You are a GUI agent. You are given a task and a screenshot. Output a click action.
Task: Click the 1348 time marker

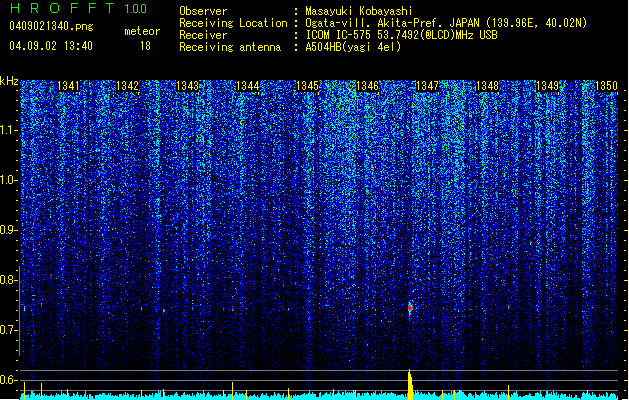[x=487, y=86]
